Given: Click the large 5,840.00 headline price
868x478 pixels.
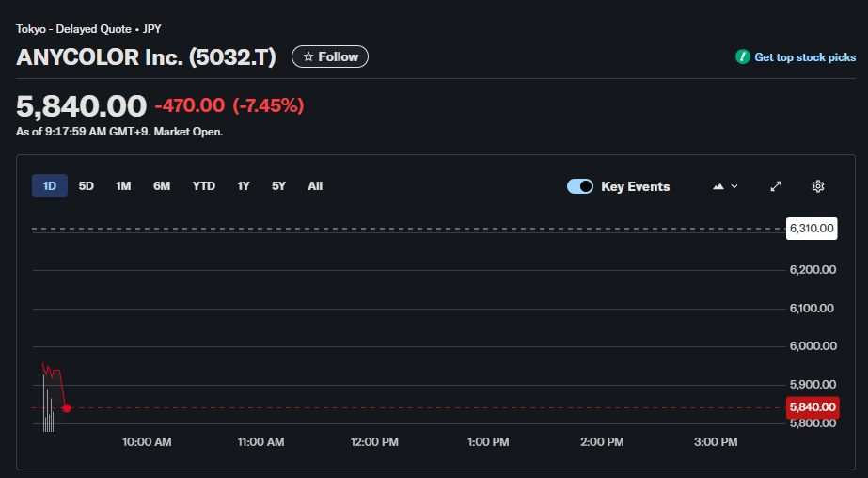Looking at the screenshot, I should [x=82, y=105].
